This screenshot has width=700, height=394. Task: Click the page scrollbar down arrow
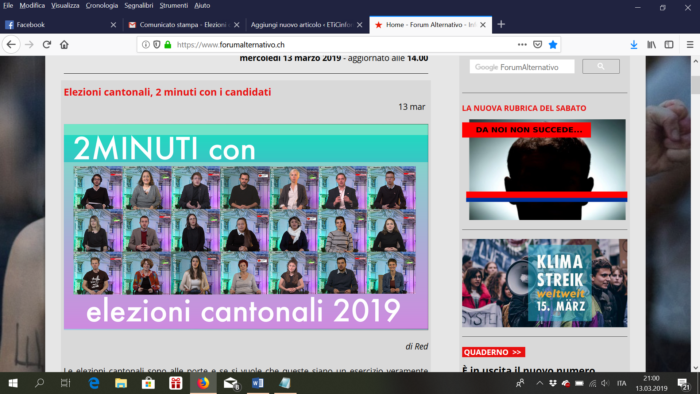695,368
